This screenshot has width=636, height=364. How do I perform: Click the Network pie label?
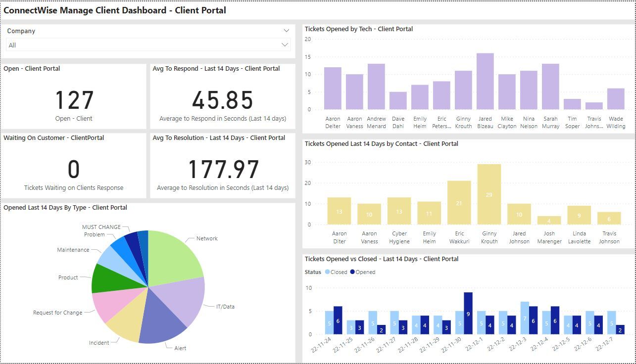coord(207,238)
